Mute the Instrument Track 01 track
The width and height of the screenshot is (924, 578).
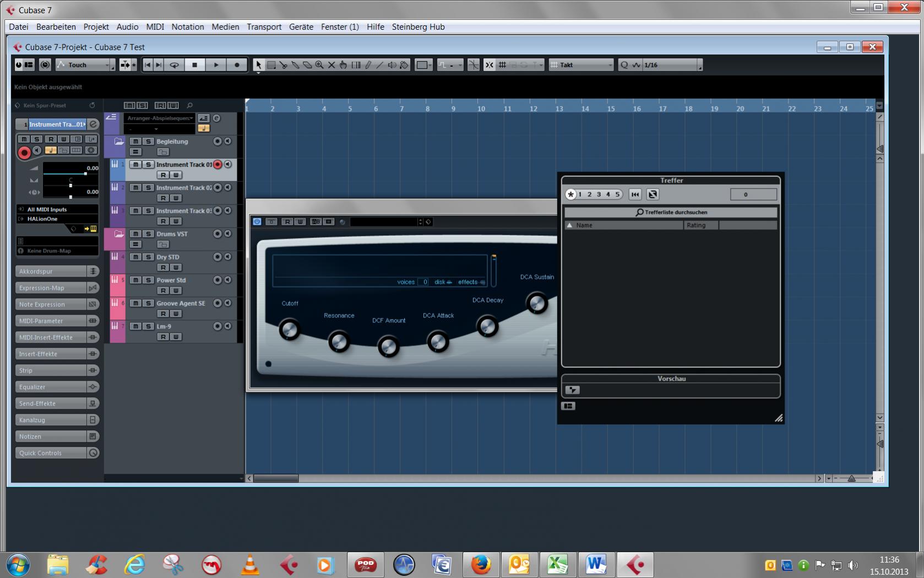(135, 165)
